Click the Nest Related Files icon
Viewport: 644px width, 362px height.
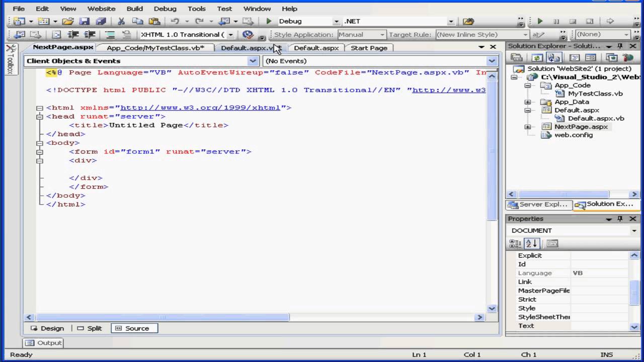pos(553,58)
